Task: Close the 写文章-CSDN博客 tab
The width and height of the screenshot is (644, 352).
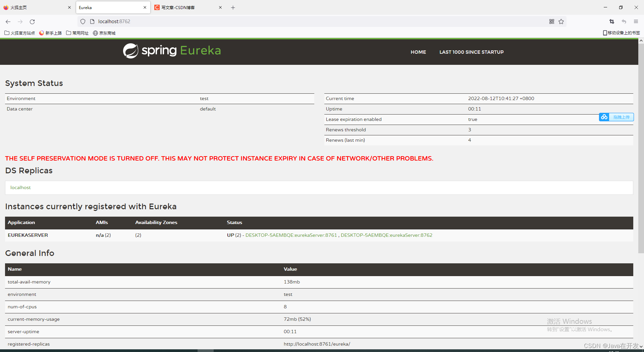Action: click(x=220, y=7)
